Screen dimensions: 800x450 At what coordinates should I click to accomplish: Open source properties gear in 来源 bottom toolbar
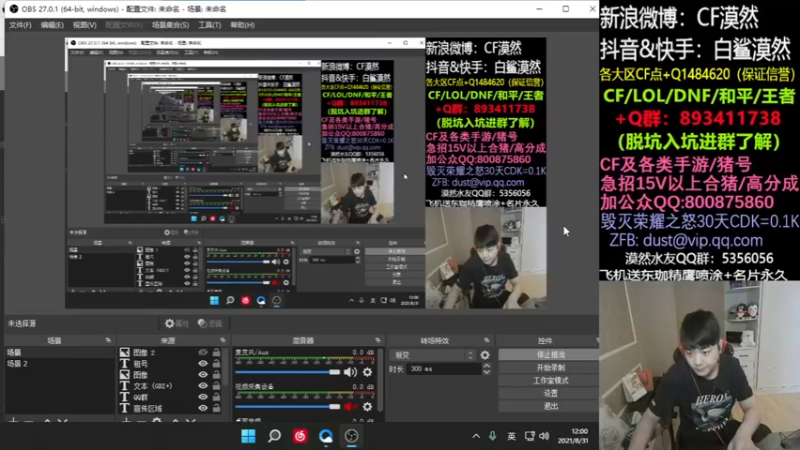tap(157, 420)
